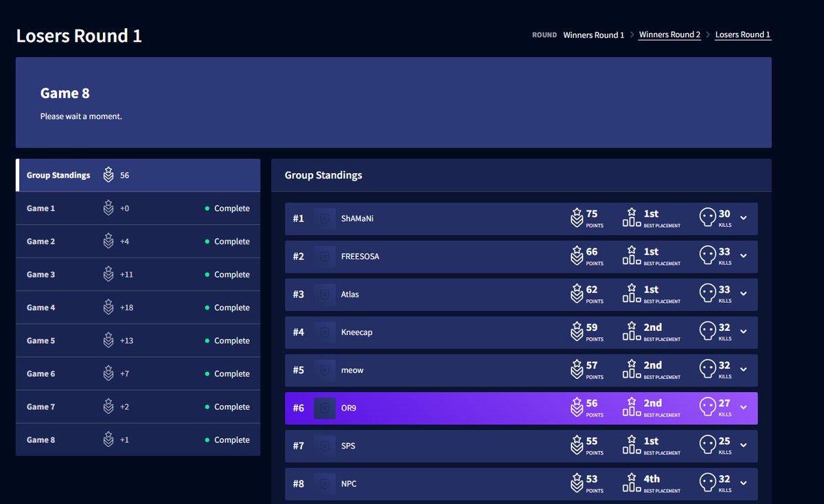
Task: Click the team name meow
Action: click(x=352, y=370)
